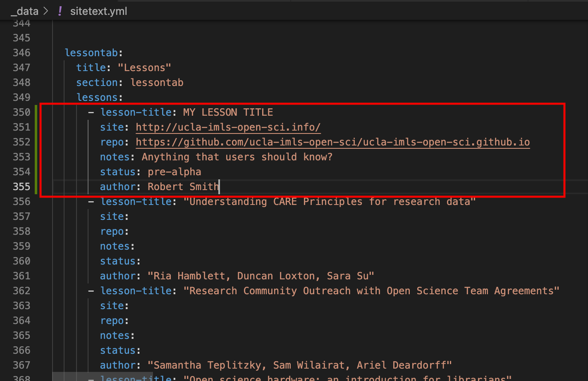Viewport: 588px width, 381px height.
Task: Click the empty site key on line 357
Action: click(x=112, y=217)
